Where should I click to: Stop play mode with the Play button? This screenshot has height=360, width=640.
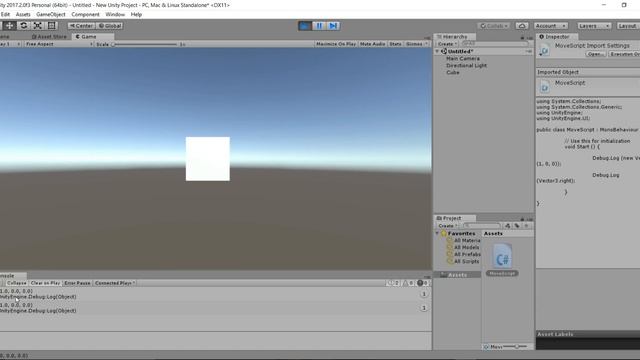[x=304, y=26]
